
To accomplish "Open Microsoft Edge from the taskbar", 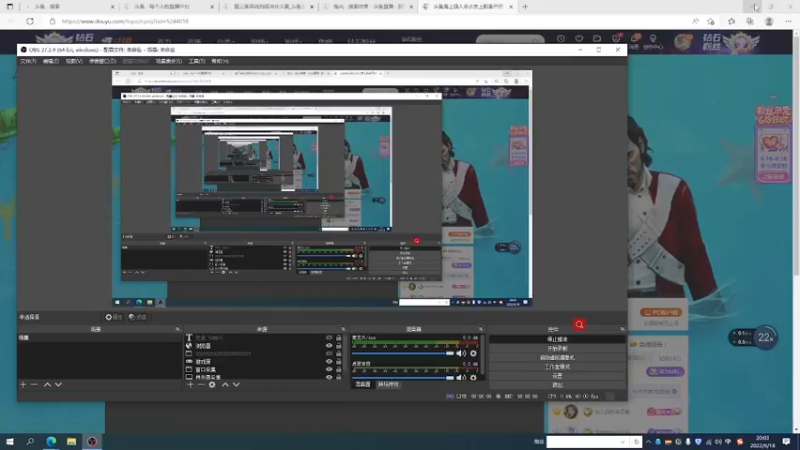I will 51,441.
